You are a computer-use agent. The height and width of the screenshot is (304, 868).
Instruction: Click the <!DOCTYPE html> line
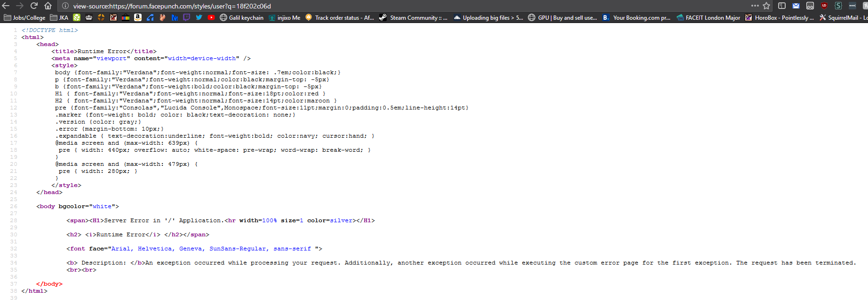click(49, 30)
